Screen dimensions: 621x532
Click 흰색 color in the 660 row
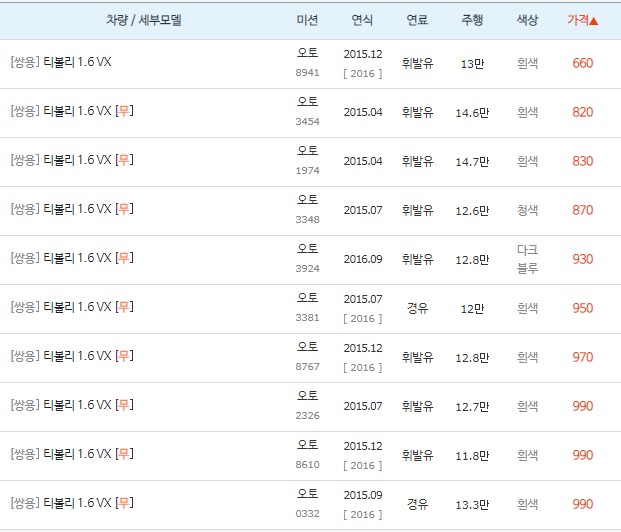(527, 63)
